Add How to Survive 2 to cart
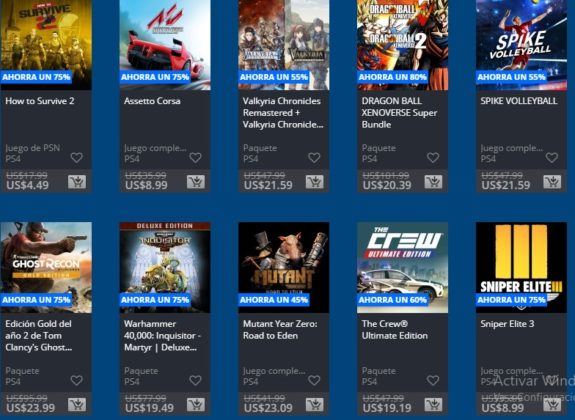575x420 pixels. coord(77,182)
